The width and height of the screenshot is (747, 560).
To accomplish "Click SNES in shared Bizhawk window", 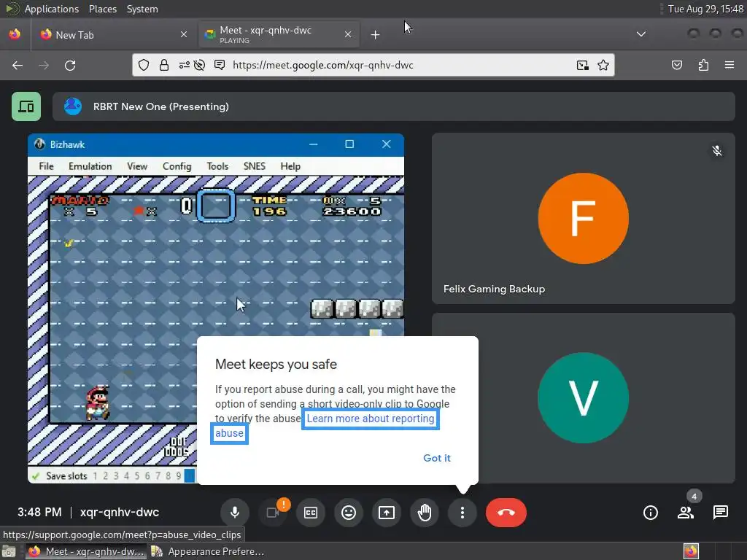I will point(255,166).
